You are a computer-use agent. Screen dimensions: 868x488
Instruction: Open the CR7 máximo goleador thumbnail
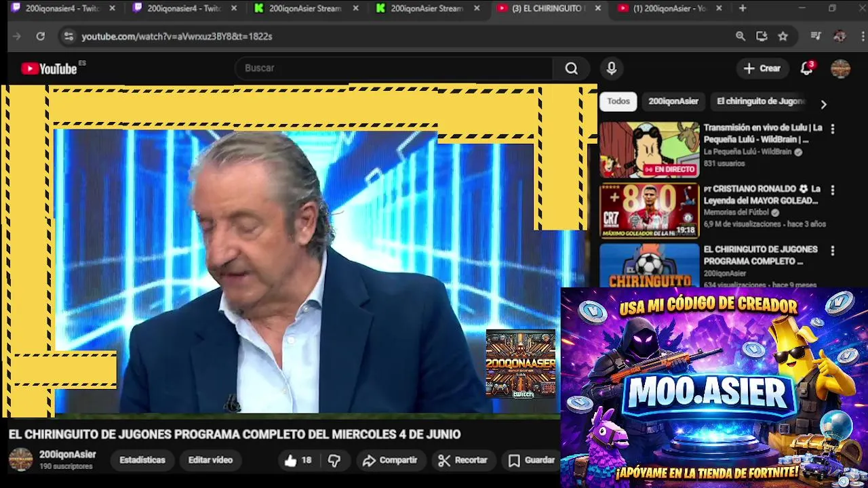649,211
